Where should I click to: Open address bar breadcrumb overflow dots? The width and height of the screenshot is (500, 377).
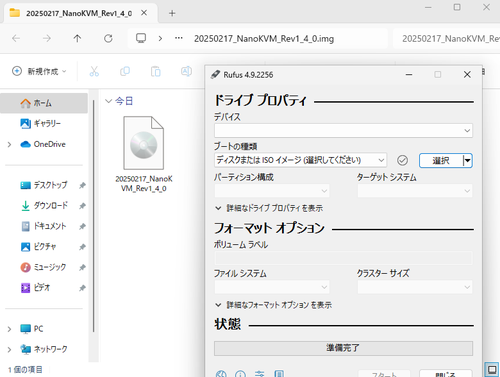coord(179,38)
